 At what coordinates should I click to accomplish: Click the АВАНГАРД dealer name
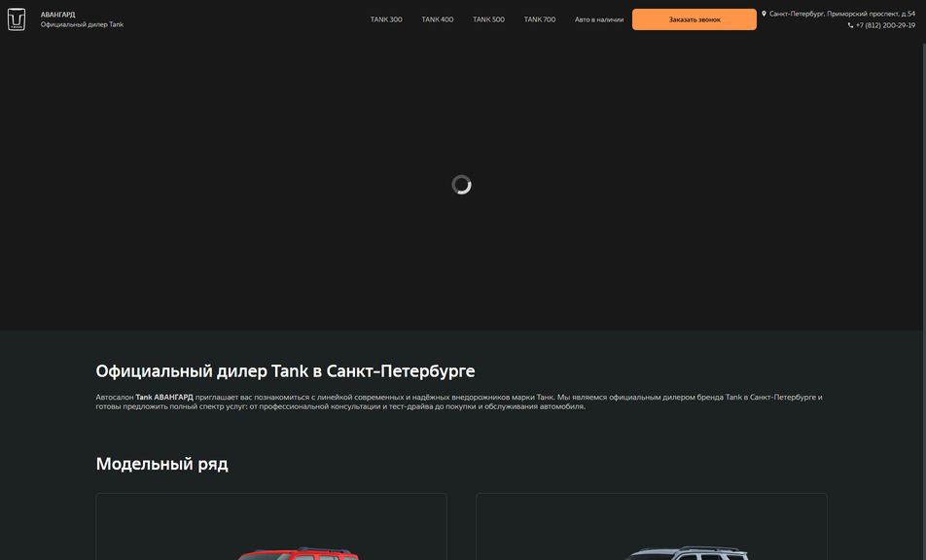[58, 15]
